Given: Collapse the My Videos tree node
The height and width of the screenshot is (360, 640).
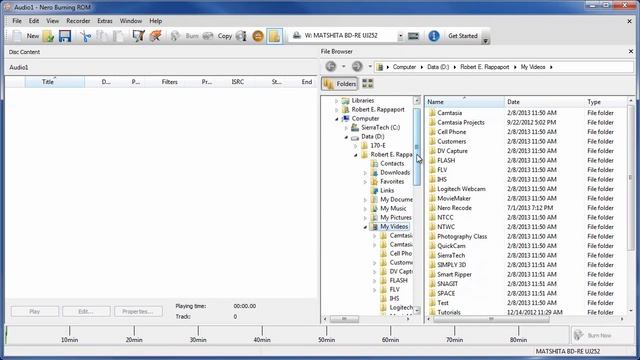Looking at the screenshot, I should tap(365, 227).
